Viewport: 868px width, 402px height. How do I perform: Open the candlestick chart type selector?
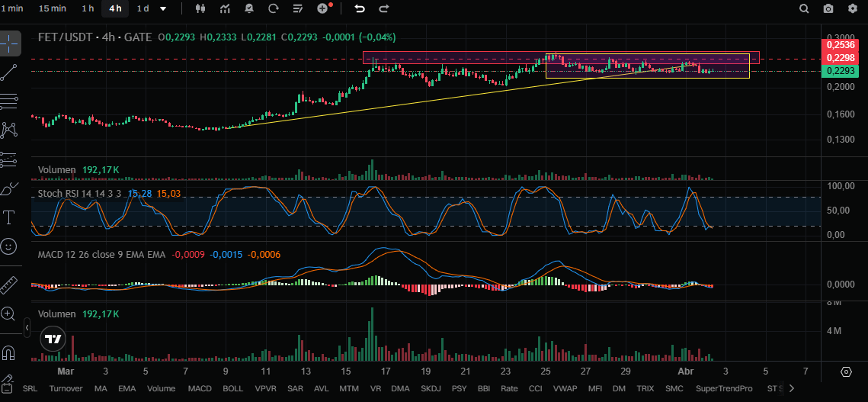(201, 8)
